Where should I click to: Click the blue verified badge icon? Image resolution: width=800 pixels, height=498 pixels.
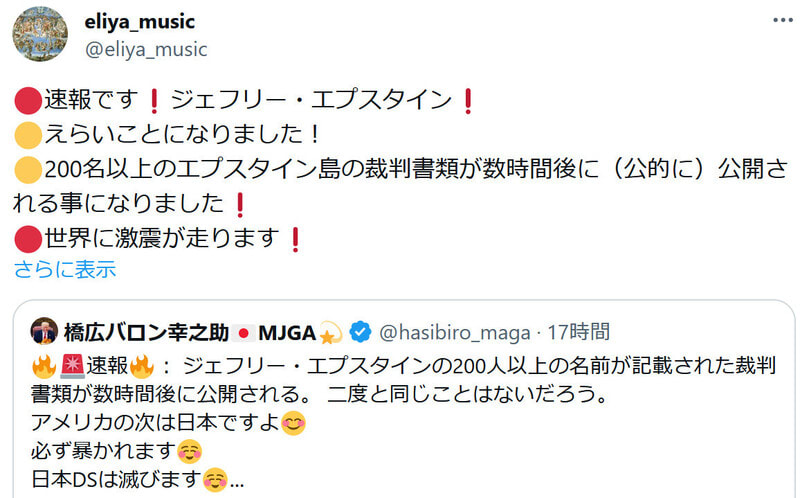(361, 332)
